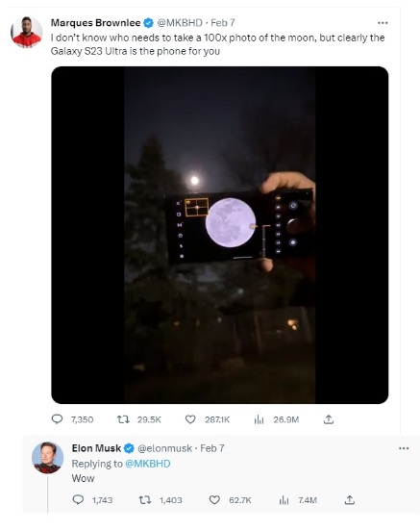Open Marques Brownlee profile name link

[x=95, y=23]
